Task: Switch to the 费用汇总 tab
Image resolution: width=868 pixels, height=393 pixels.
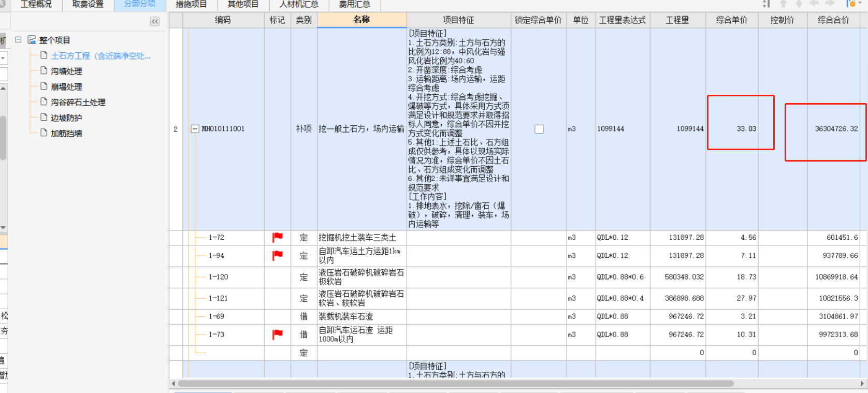Action: 355,5
